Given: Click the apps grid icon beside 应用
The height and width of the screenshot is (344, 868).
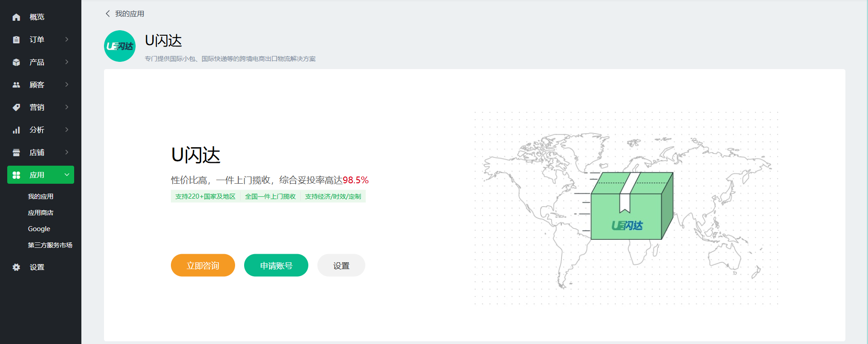Looking at the screenshot, I should pyautogui.click(x=16, y=175).
